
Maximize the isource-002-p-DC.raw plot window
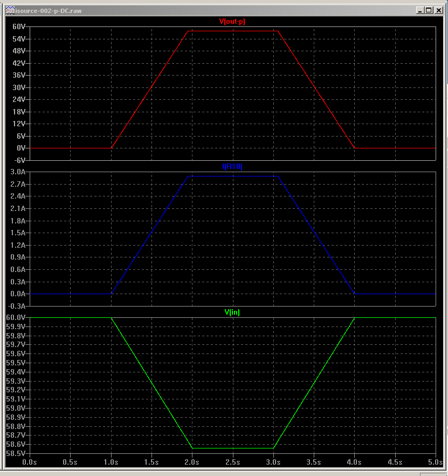pyautogui.click(x=429, y=10)
